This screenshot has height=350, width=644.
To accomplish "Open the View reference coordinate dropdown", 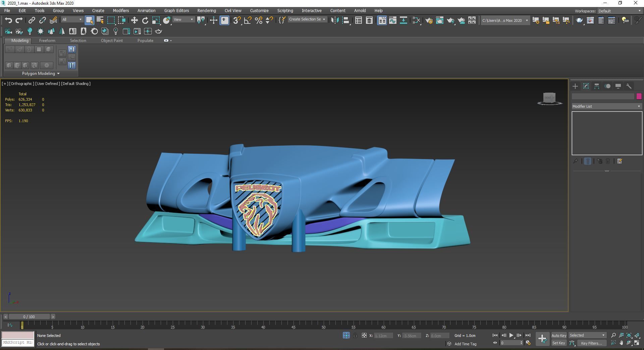I will point(183,20).
